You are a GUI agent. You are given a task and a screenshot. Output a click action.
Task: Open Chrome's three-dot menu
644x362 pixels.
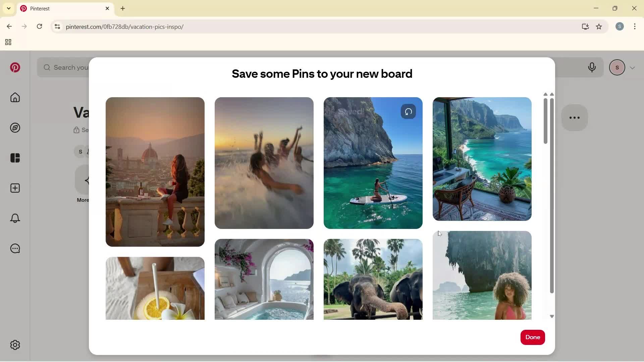coord(635,26)
